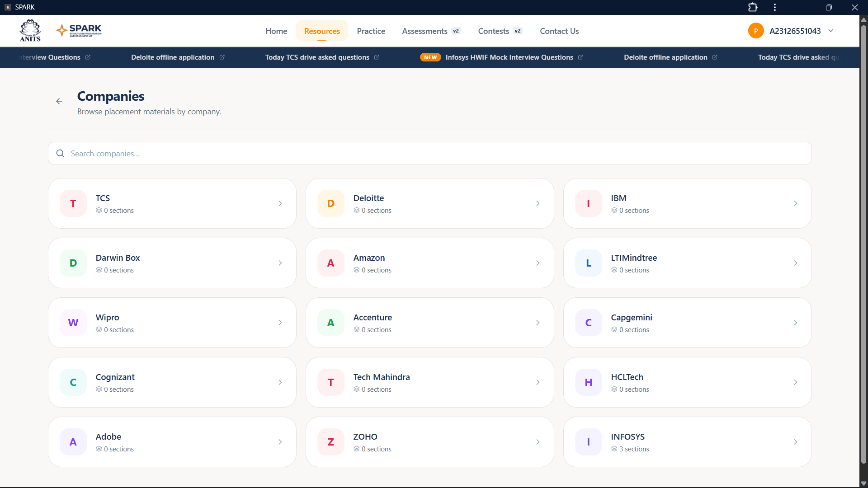Click the SPARK logo in header
Image resolution: width=868 pixels, height=488 pixels.
pyautogui.click(x=79, y=31)
